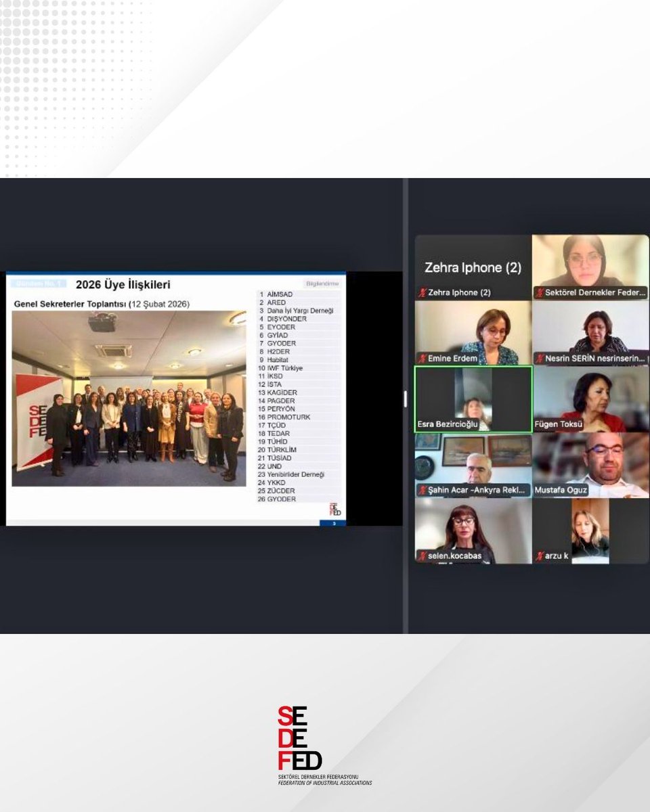Select Mustafa Oguz's video tile
The width and height of the screenshot is (650, 812).
[x=590, y=465]
